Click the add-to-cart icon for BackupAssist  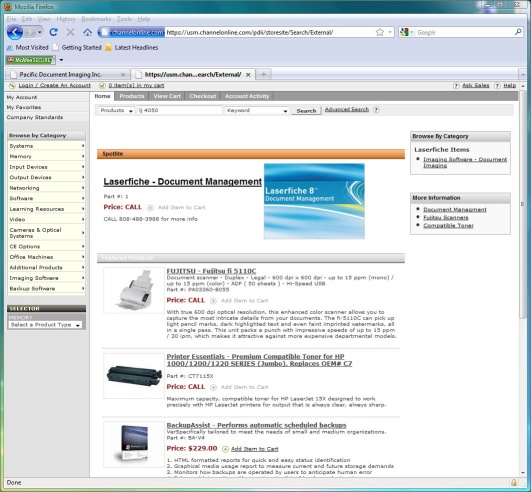click(225, 449)
